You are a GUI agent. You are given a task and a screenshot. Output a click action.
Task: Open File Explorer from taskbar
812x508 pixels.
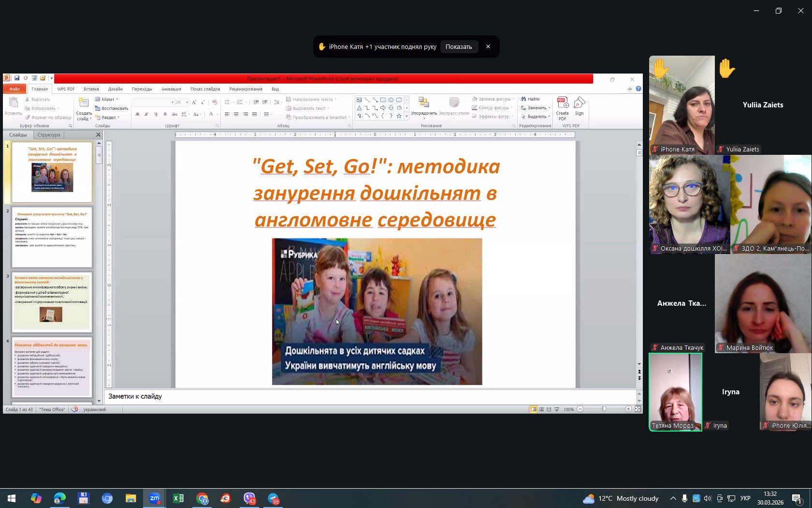click(131, 498)
